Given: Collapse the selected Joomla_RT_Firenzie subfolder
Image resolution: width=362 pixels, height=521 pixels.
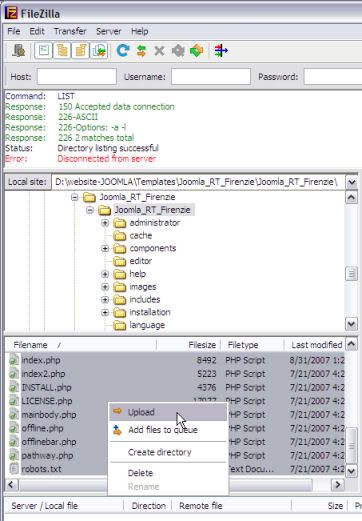Looking at the screenshot, I should [90, 210].
